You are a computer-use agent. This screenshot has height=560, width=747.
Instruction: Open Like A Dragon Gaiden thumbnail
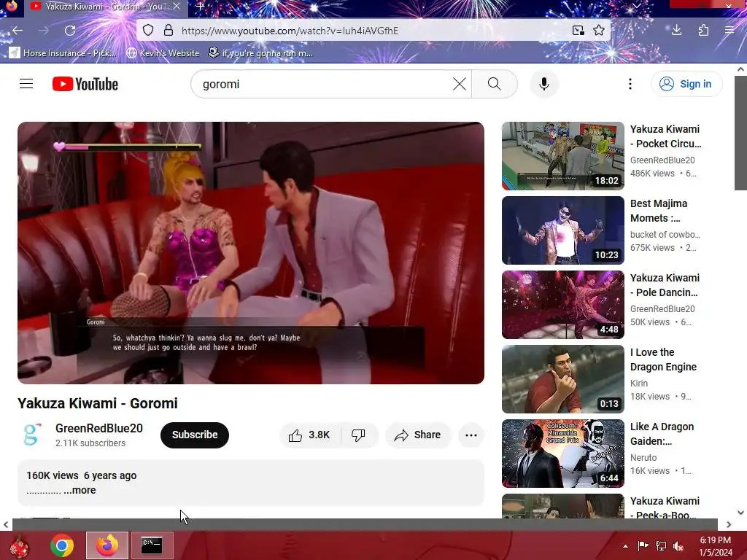562,453
